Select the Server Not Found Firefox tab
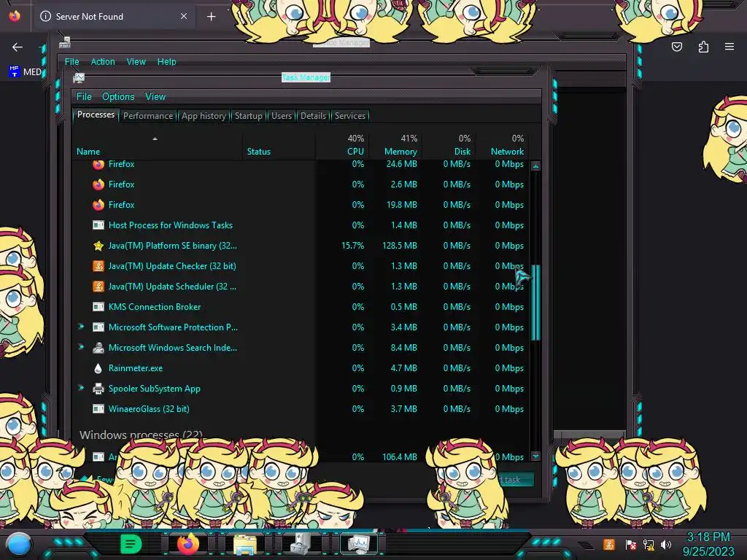This screenshot has height=560, width=747. [x=114, y=17]
